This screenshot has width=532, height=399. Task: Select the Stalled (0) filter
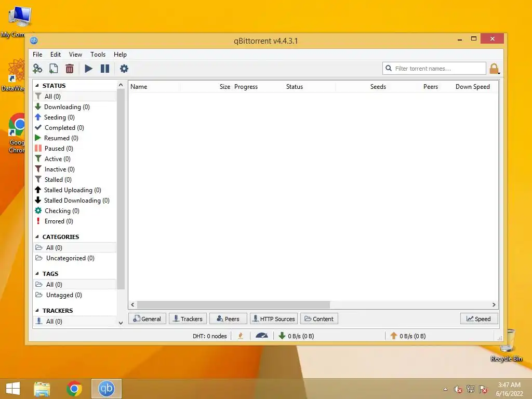[75, 179]
